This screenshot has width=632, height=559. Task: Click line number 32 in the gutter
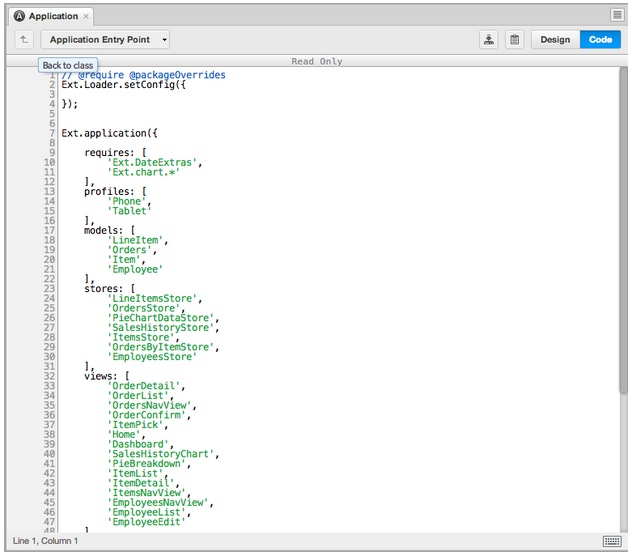point(49,375)
